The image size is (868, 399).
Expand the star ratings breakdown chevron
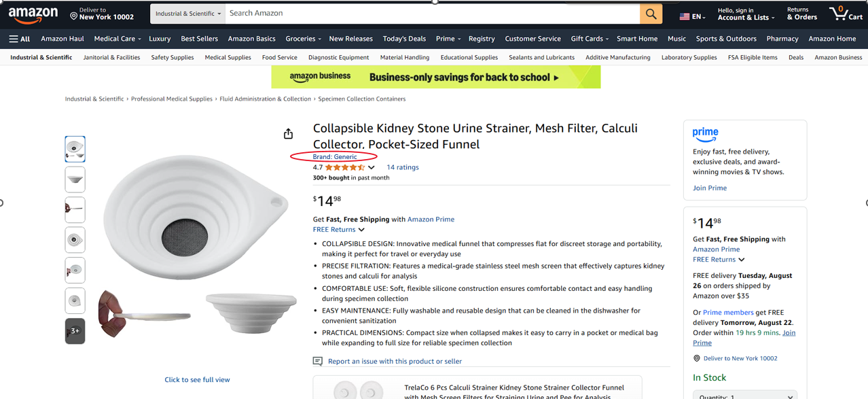pos(372,167)
